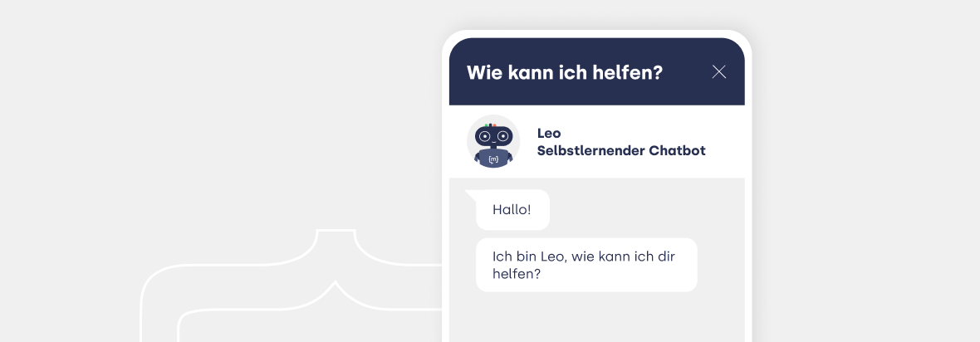Click the empty chat area below the messages
Viewport: 980px width, 342px height.
click(597, 318)
